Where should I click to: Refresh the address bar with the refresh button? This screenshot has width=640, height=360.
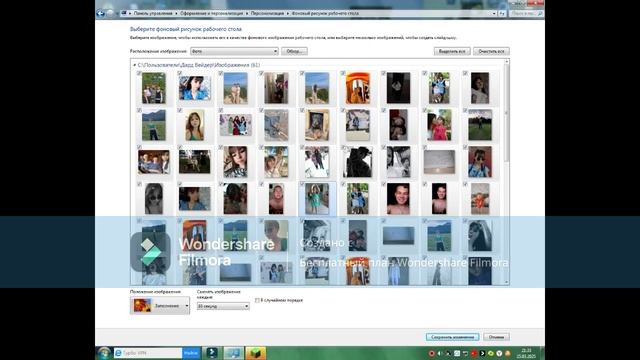(x=502, y=13)
